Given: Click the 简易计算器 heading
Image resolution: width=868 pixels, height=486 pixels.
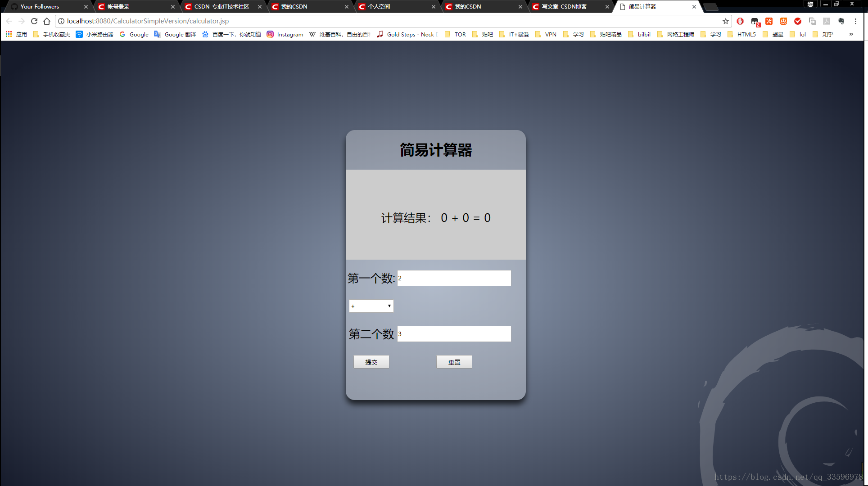Looking at the screenshot, I should [436, 150].
